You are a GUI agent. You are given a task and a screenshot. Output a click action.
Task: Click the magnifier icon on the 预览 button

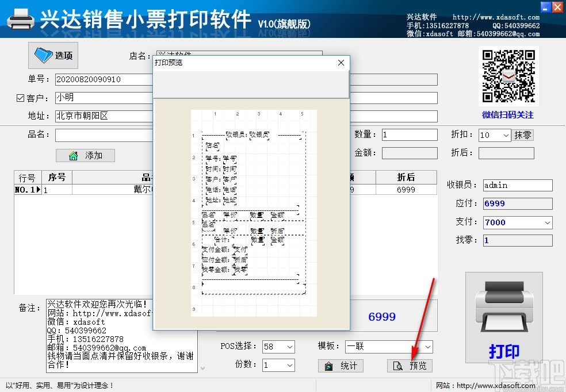pyautogui.click(x=399, y=366)
